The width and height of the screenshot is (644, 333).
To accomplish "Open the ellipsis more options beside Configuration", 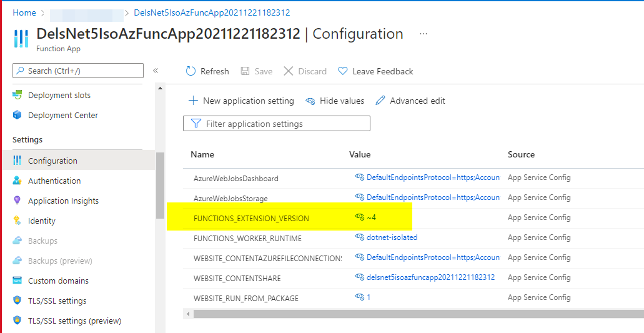I will (x=424, y=34).
